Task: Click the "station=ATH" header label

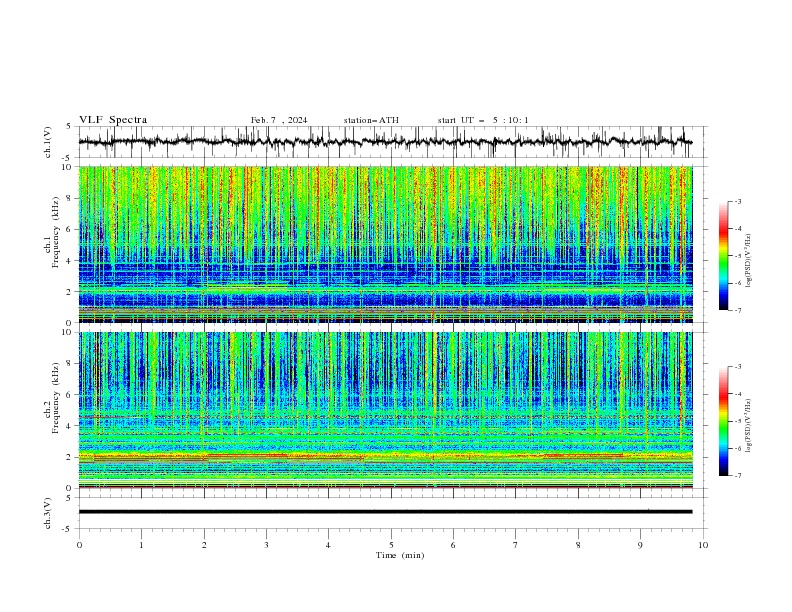Action: [371, 120]
